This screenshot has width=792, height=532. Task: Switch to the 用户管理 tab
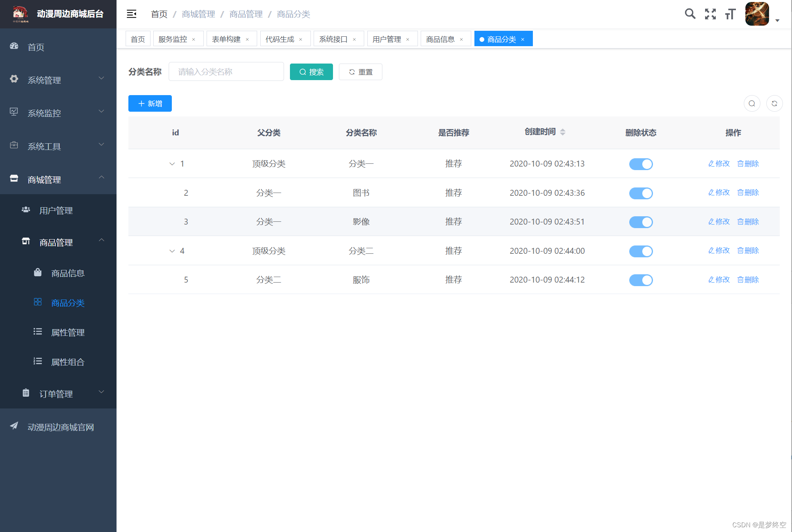coord(386,39)
